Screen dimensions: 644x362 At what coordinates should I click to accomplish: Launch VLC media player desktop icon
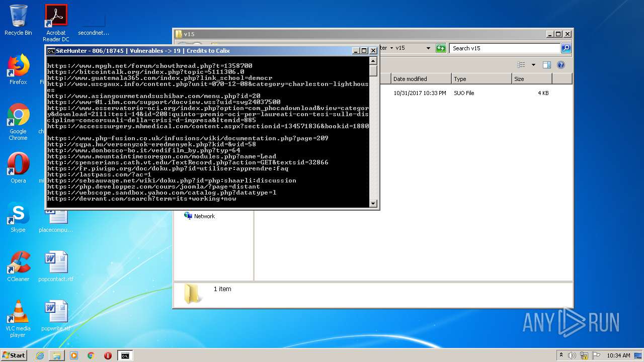(x=18, y=319)
